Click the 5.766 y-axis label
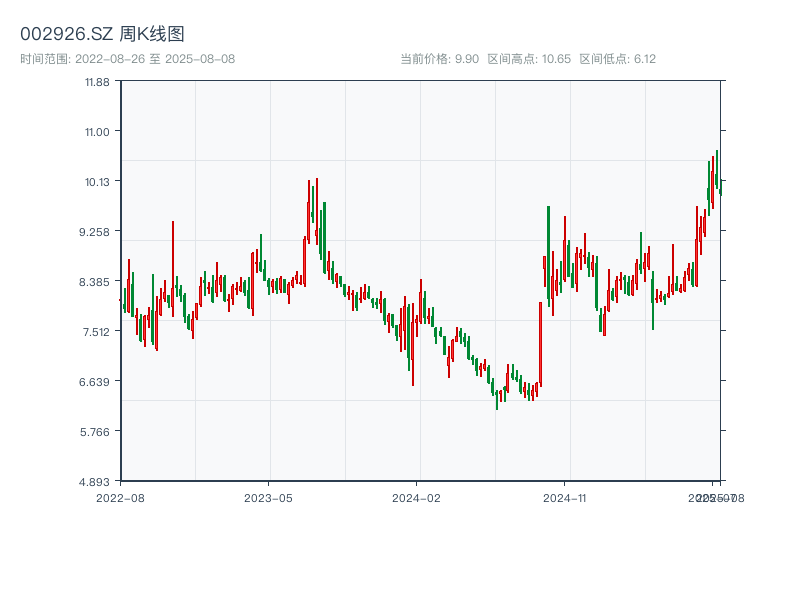 click(96, 431)
